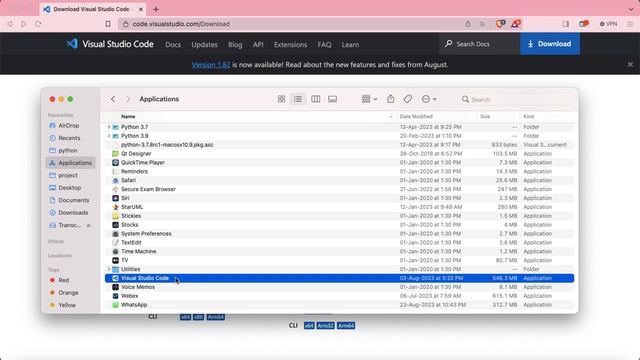Select the StarUML app icon
Viewport: 640px width, 360px height.
(116, 207)
